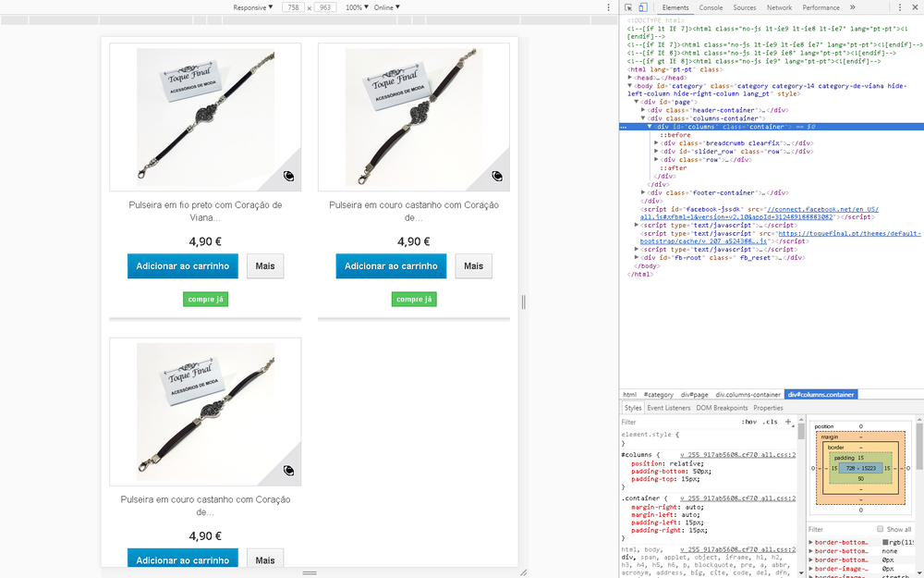
Task: Open all.css source link for .container rule
Action: click(x=737, y=498)
